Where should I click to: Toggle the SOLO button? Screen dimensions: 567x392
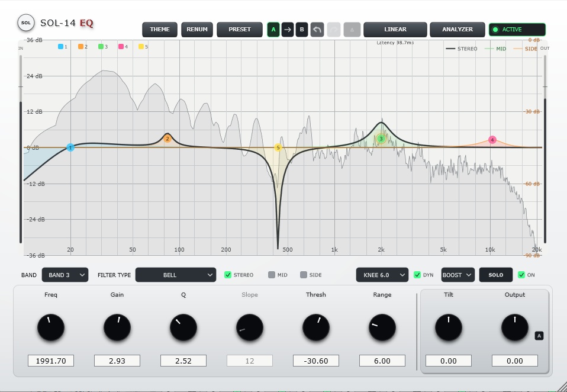[x=496, y=275]
